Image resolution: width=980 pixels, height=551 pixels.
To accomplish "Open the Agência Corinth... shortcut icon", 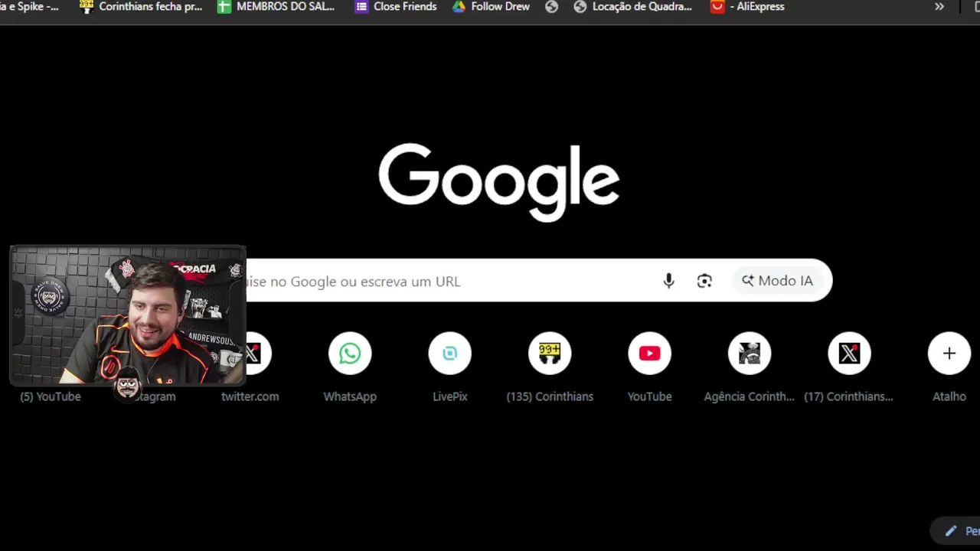I will click(x=750, y=354).
